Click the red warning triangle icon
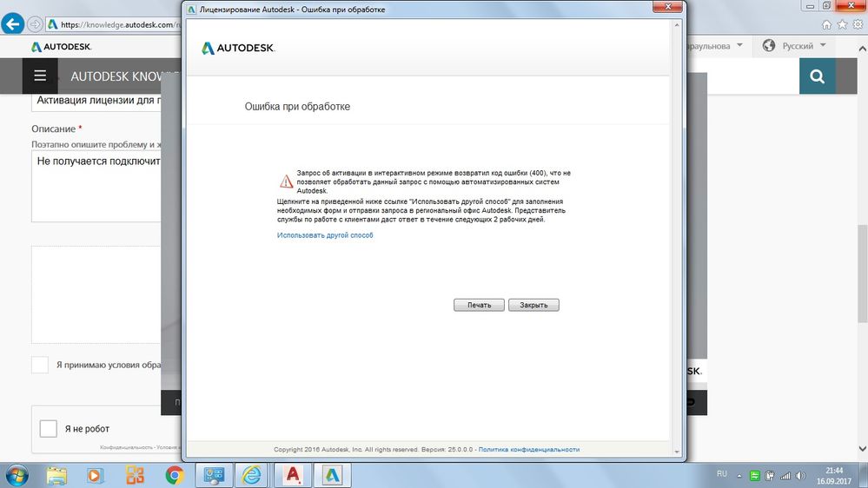The image size is (868, 488). [286, 181]
